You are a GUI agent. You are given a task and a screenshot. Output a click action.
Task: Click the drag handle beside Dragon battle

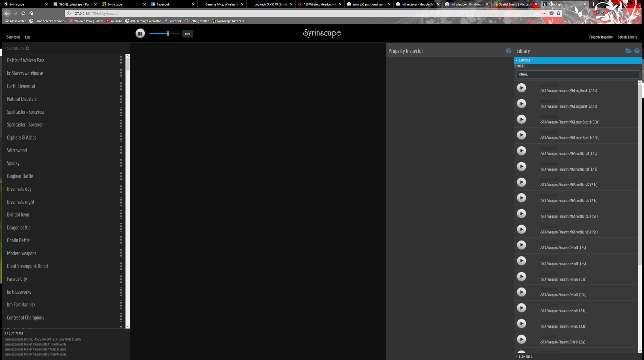click(121, 227)
